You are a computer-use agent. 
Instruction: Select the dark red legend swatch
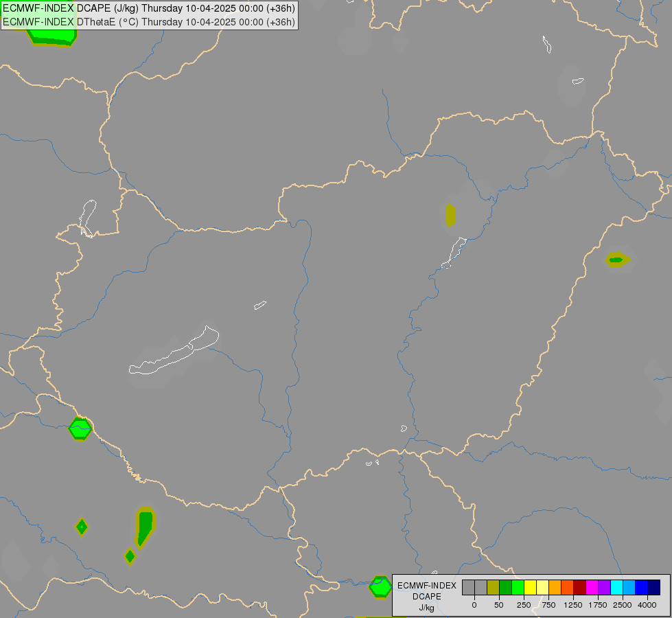click(x=580, y=587)
